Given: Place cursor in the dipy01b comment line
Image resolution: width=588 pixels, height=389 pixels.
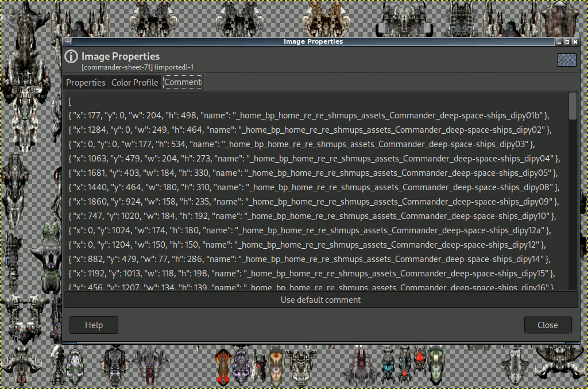Looking at the screenshot, I should tap(309, 115).
